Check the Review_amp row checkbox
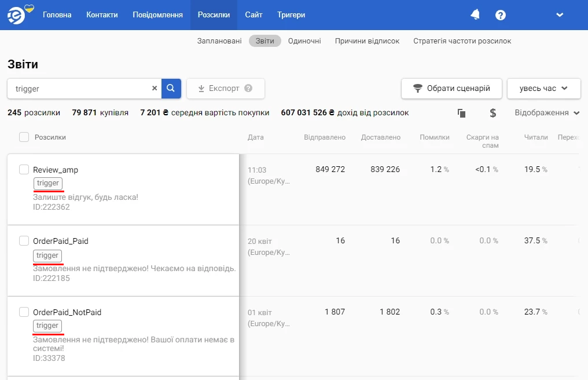The height and width of the screenshot is (380, 588). (24, 169)
